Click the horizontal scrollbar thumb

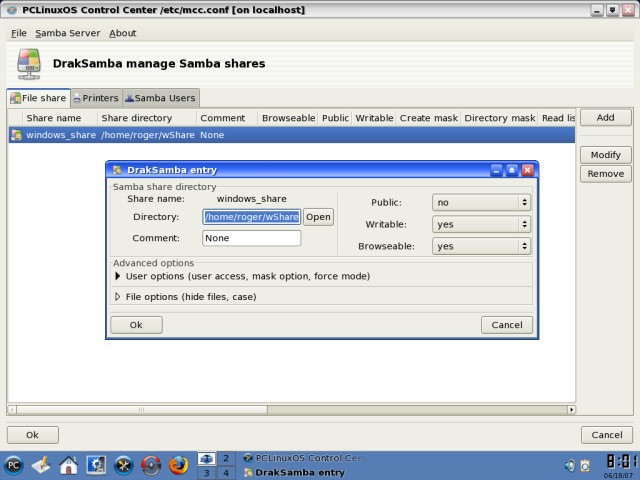point(142,409)
